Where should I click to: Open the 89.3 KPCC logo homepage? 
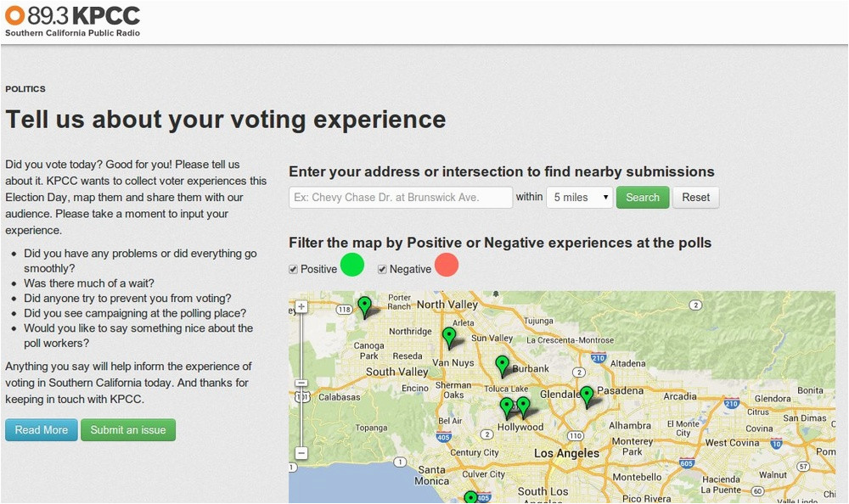tap(72, 21)
